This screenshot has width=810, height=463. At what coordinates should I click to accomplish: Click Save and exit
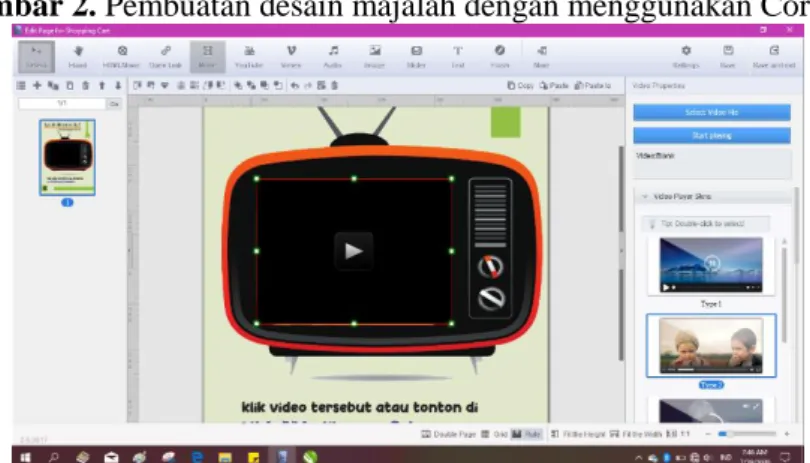pos(774,57)
